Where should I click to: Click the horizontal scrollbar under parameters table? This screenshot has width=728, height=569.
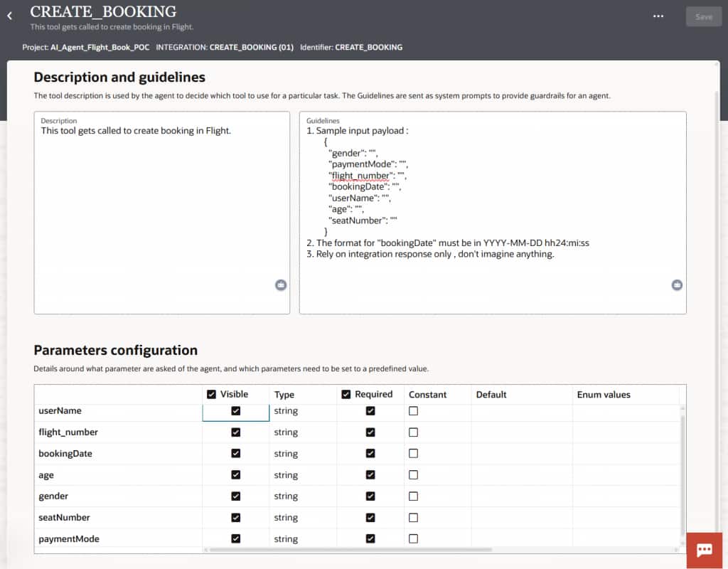tap(350, 550)
